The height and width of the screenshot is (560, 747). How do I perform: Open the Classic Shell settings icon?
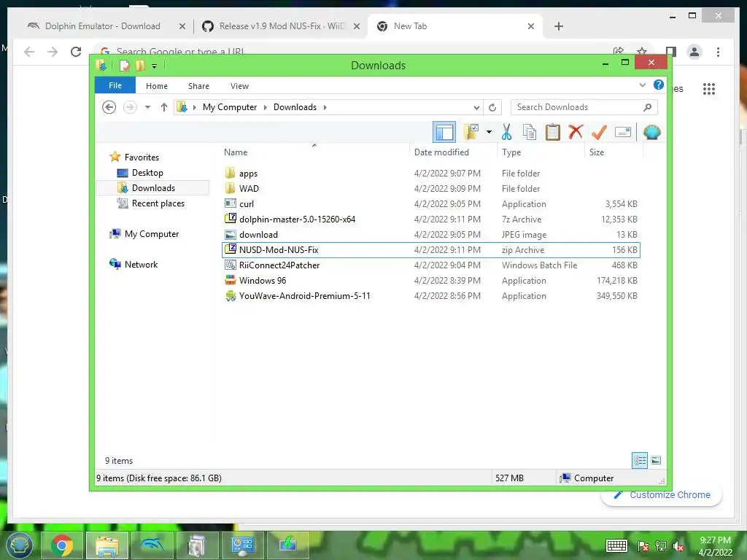click(x=651, y=132)
